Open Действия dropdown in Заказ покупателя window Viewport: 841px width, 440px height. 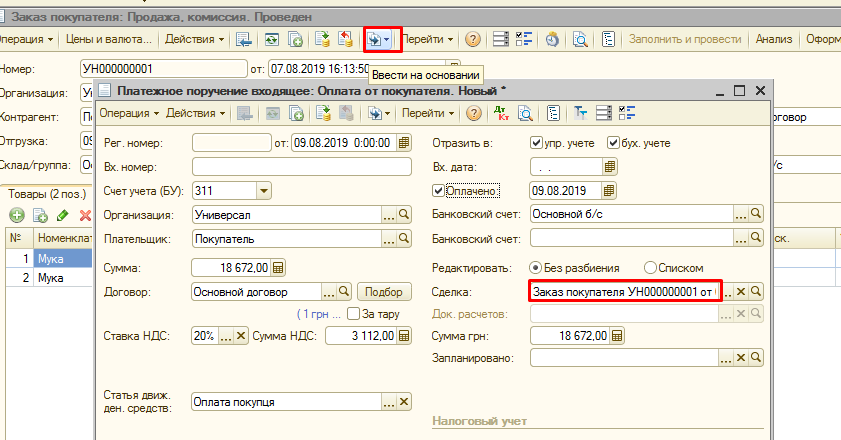(x=195, y=39)
